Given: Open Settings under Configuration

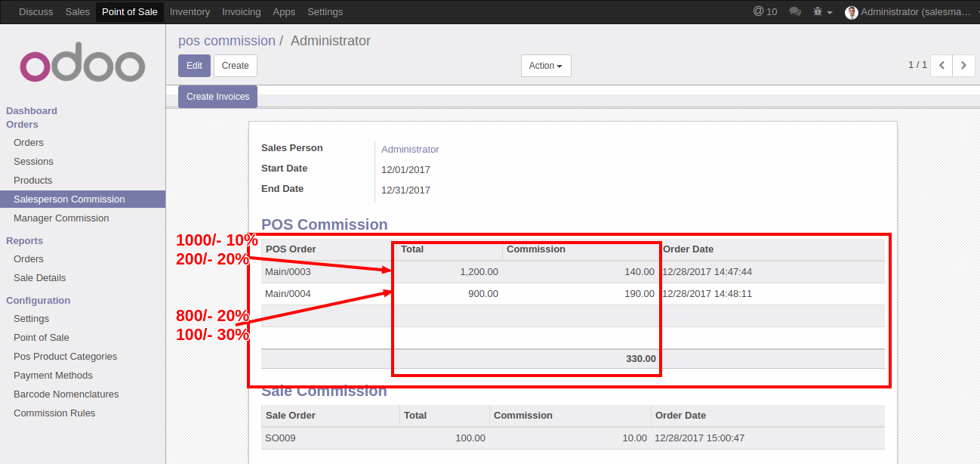Looking at the screenshot, I should (31, 319).
